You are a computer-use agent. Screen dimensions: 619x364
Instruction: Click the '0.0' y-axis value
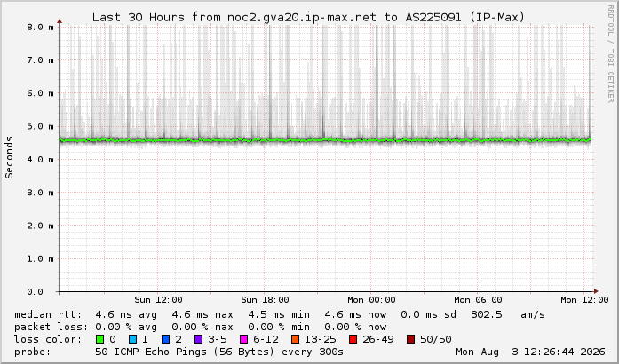(36, 292)
